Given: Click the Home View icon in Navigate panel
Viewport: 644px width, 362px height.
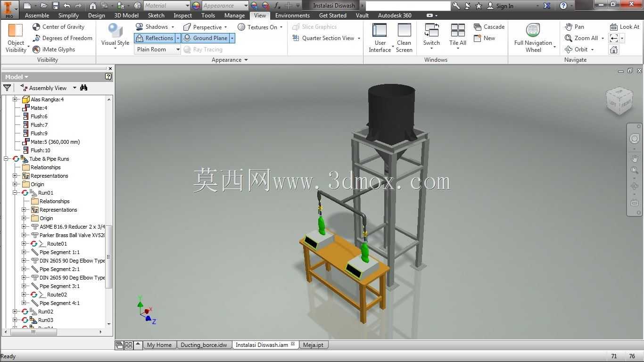Looking at the screenshot, I should coord(614,49).
